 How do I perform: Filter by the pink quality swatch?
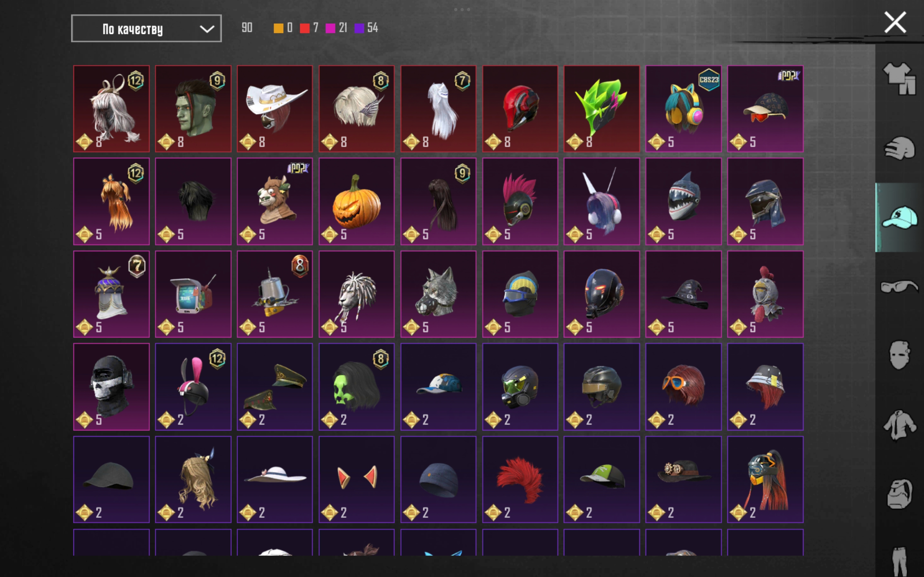pyautogui.click(x=330, y=28)
